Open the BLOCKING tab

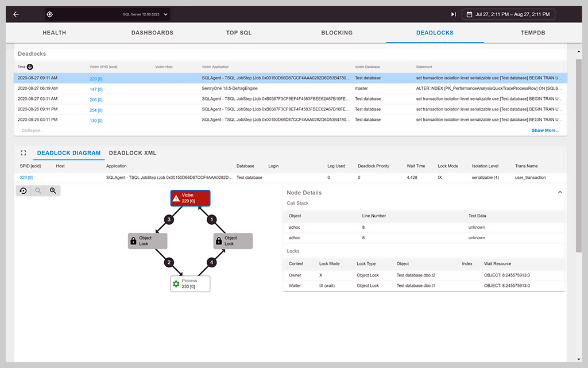(x=337, y=33)
